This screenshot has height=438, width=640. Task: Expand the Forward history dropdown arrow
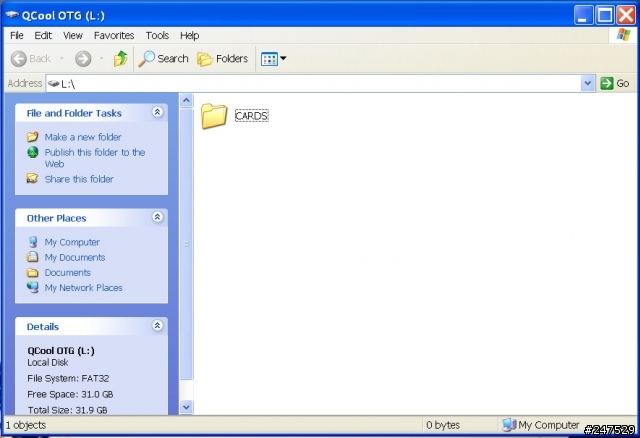pyautogui.click(x=101, y=59)
